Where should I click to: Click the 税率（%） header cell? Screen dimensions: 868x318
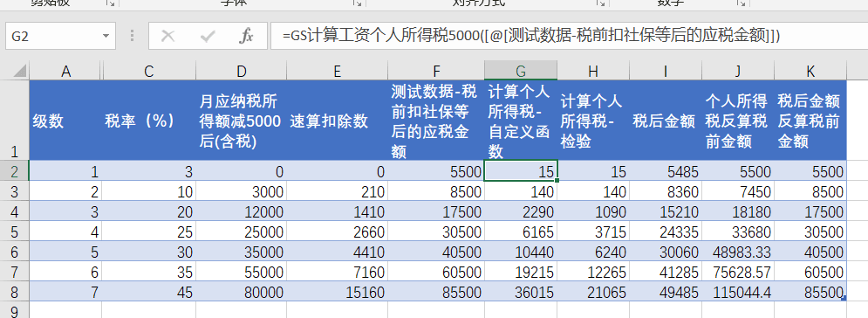(x=149, y=121)
